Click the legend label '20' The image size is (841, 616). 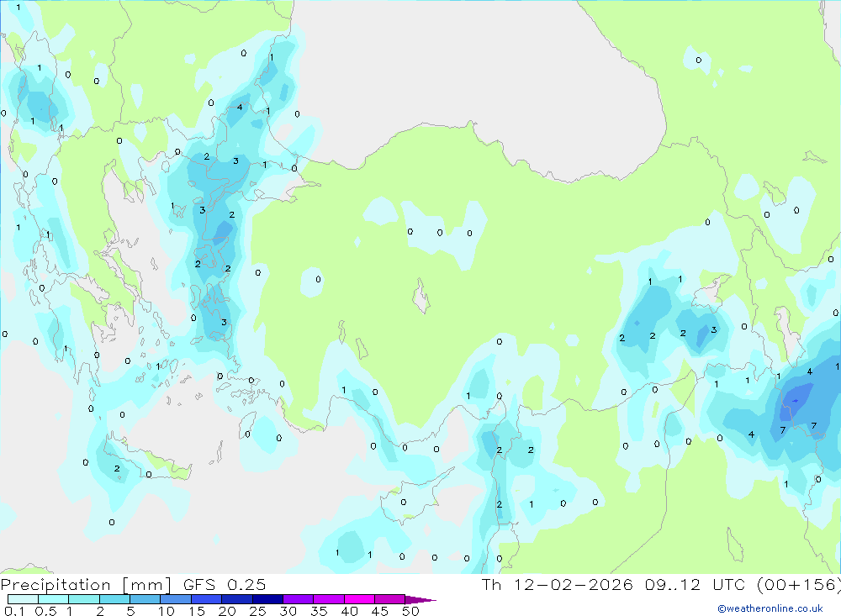[x=227, y=611]
